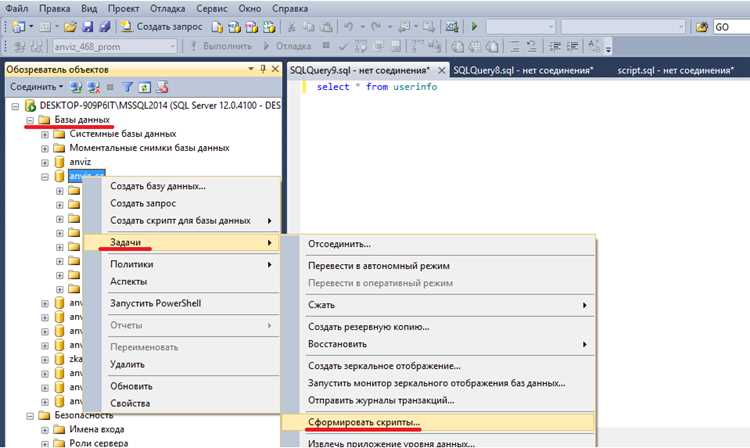Click the Connect Object Explorer icon

(x=76, y=87)
